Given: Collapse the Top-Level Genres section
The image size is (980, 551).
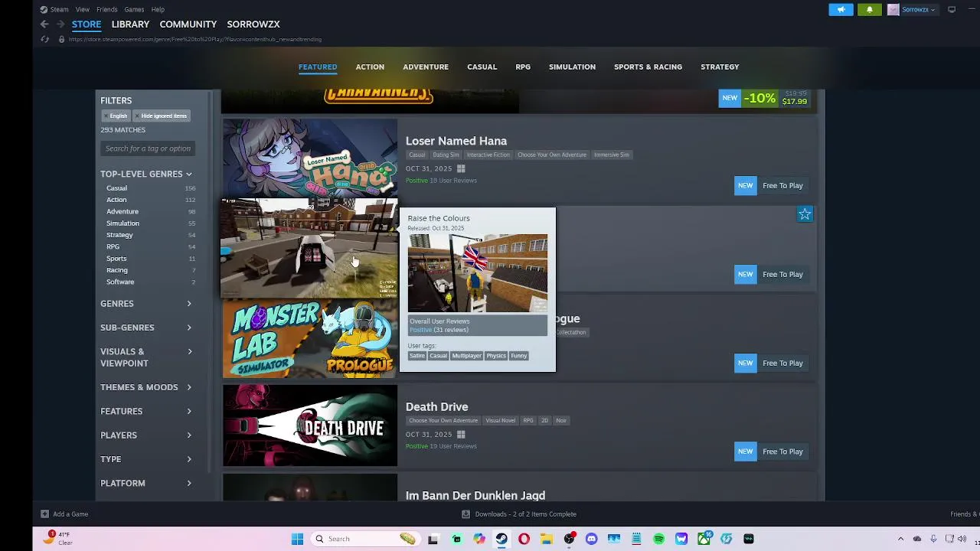Looking at the screenshot, I should [146, 174].
